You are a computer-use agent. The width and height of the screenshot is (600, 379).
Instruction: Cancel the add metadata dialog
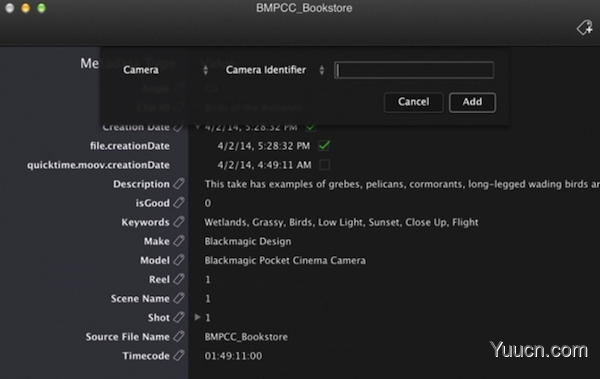413,102
